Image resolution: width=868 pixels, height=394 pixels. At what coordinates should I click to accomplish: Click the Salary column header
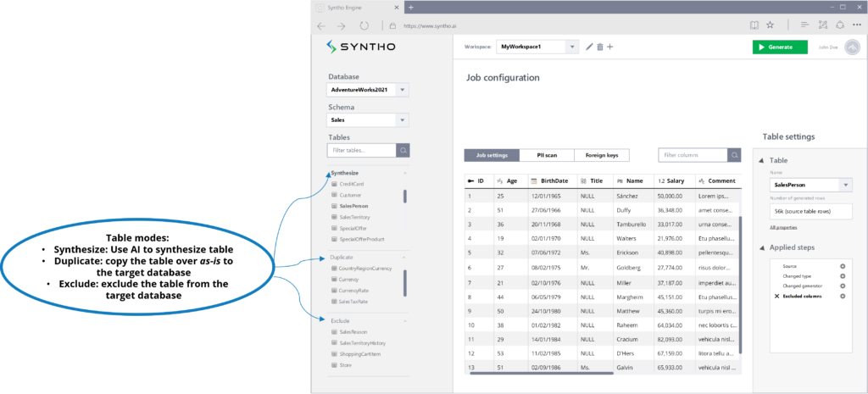click(x=675, y=180)
